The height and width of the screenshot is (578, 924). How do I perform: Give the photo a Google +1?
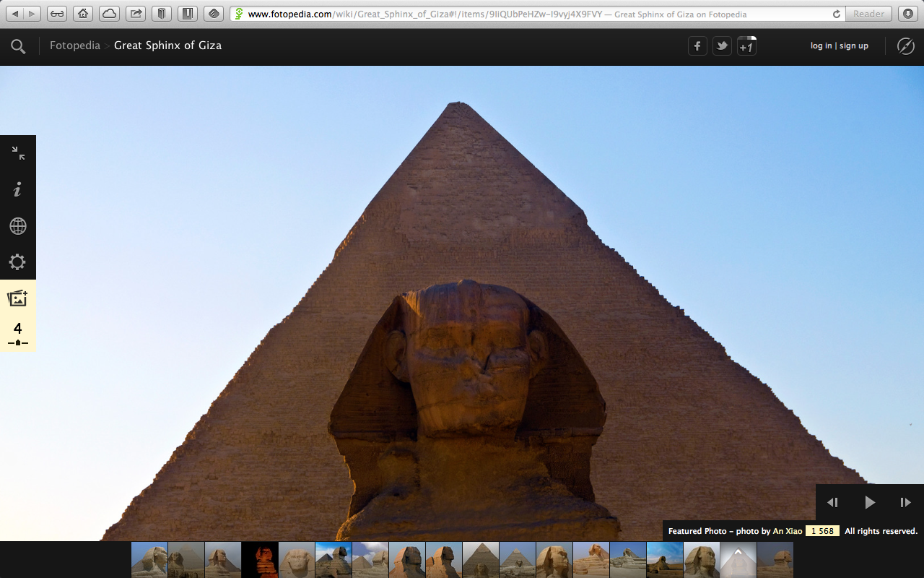click(746, 45)
